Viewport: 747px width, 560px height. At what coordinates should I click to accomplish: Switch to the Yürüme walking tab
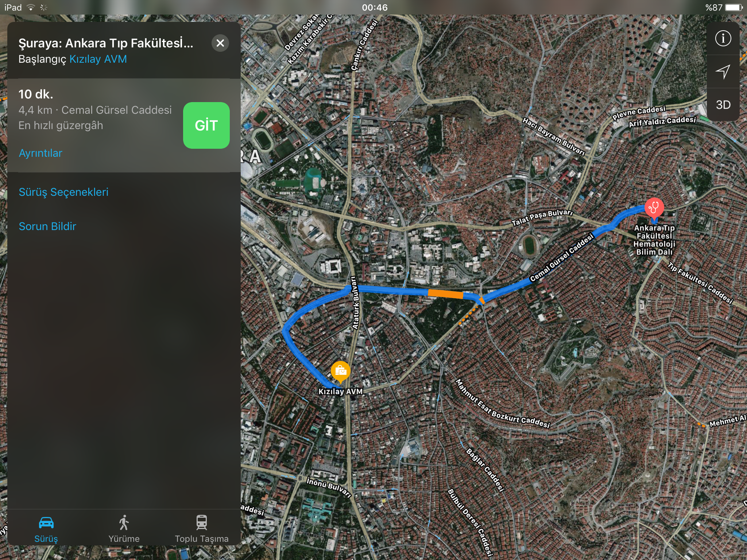[x=124, y=529]
